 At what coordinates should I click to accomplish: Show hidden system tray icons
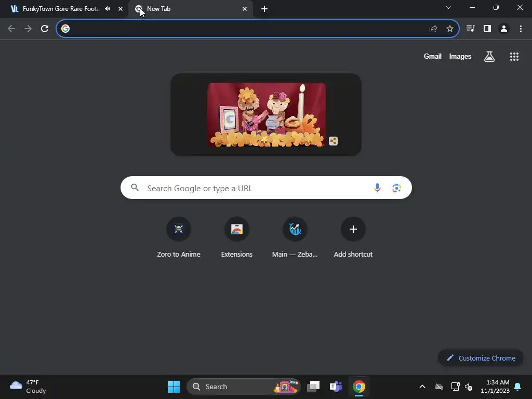[422, 387]
